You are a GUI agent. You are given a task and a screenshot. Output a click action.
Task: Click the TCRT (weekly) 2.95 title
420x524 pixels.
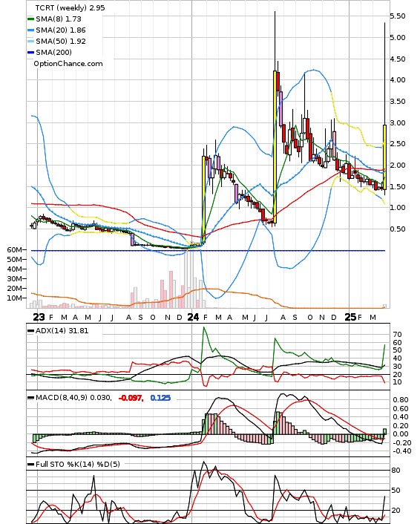coord(70,7)
